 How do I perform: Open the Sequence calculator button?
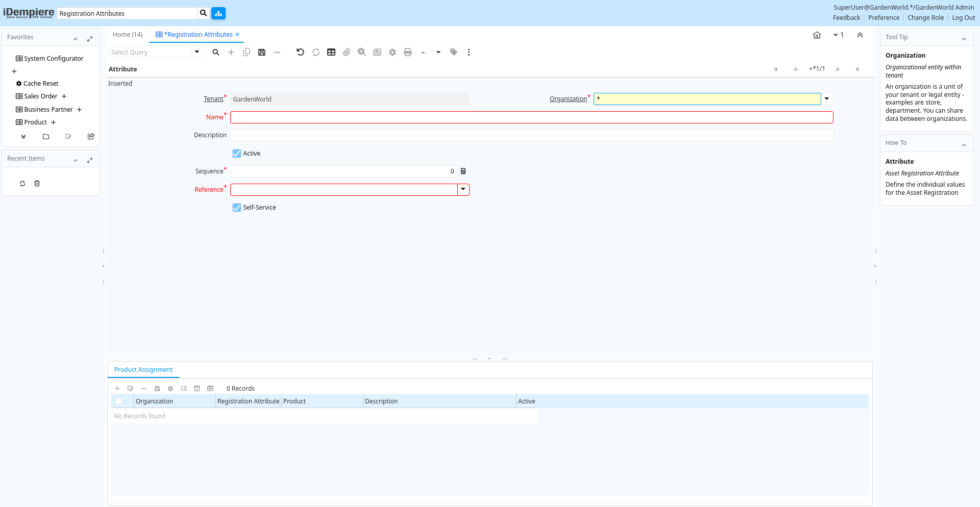click(463, 171)
